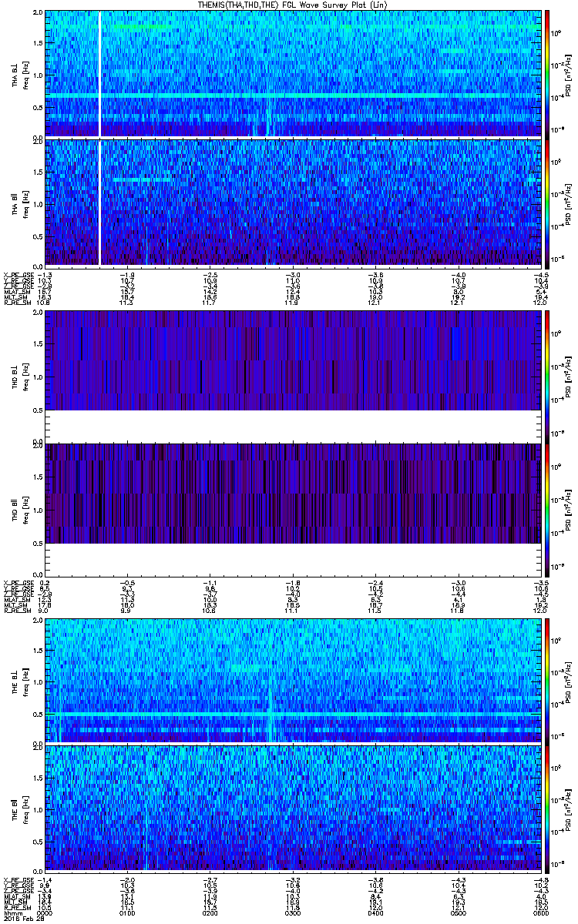Click X_RE_GSE row label below the THE panels
578x924 pixels.
pyautogui.click(x=18, y=879)
